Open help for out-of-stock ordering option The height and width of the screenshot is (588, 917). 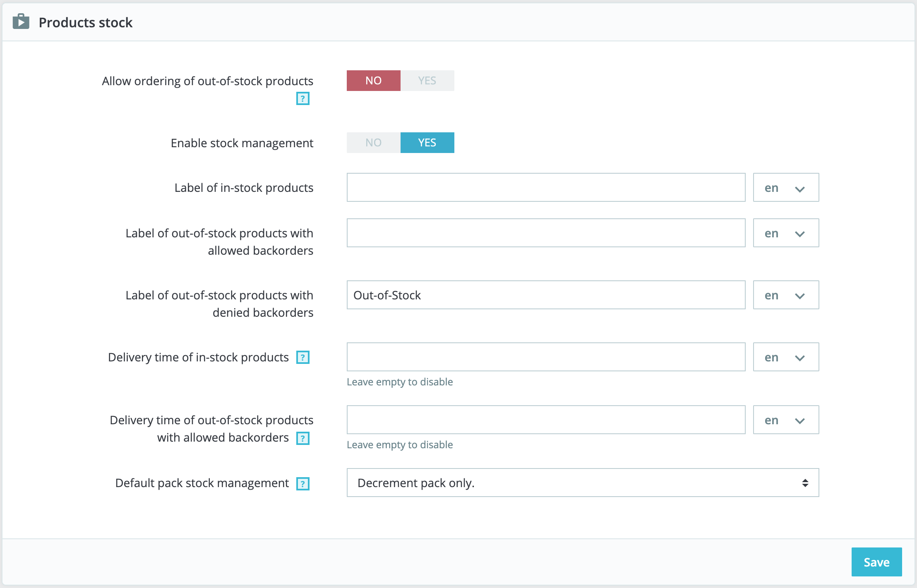point(303,98)
